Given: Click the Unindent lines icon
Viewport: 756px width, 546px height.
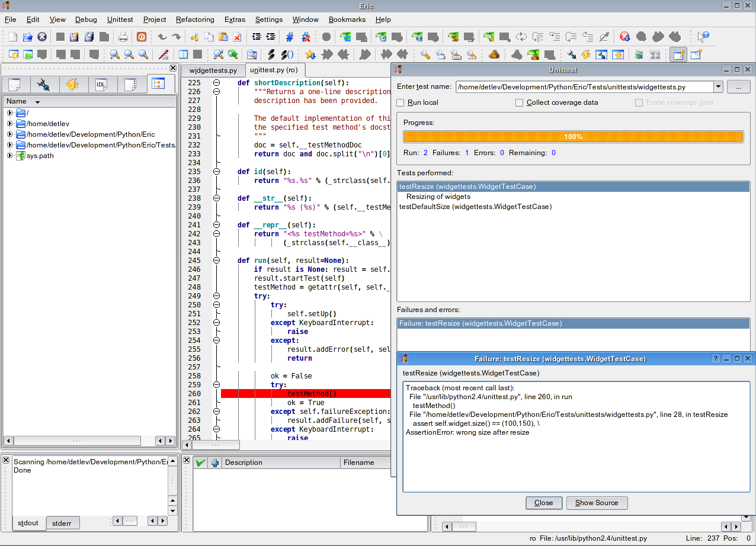Looking at the screenshot, I should (271, 37).
